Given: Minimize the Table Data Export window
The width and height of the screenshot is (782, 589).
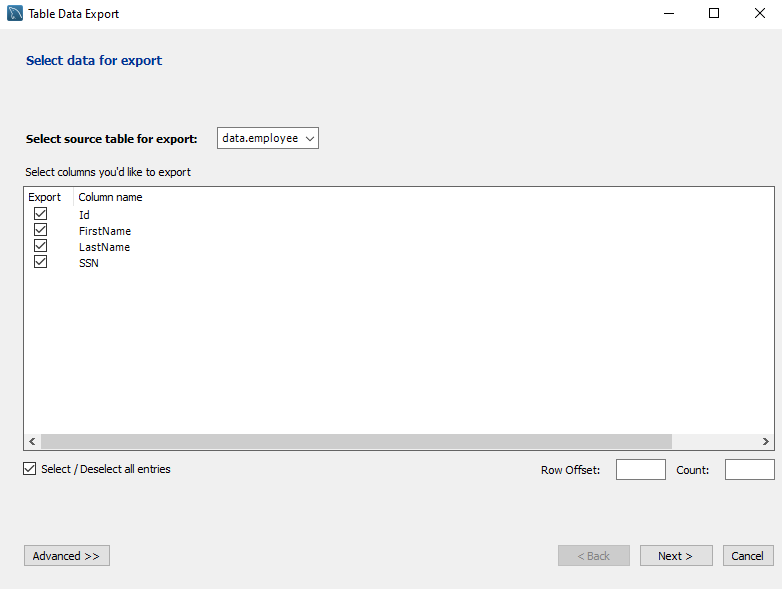Looking at the screenshot, I should (x=669, y=13).
